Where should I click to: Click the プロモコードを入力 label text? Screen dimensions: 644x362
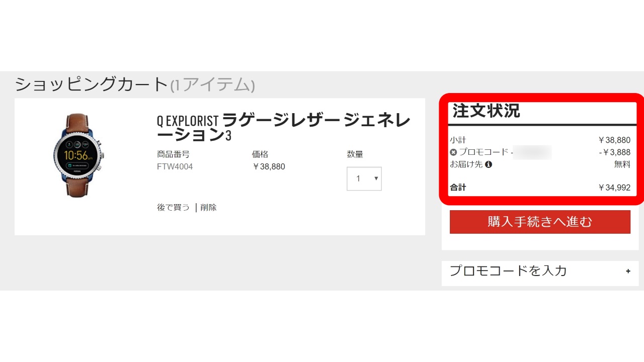point(508,271)
